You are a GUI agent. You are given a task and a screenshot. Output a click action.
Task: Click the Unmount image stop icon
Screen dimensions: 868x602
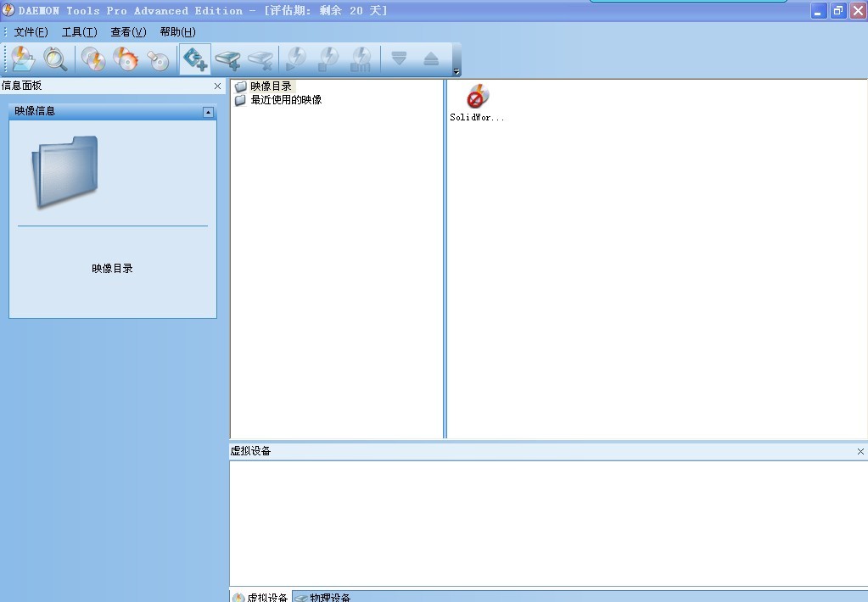[x=329, y=59]
